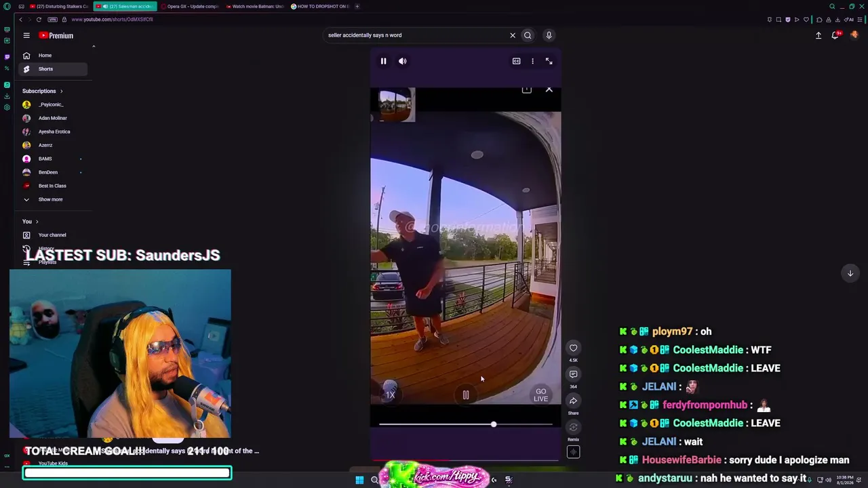
Task: Change the 1X playback speed button
Action: [x=390, y=394]
